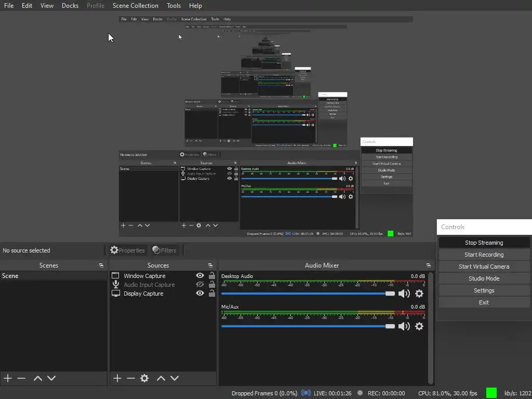Open the Scene Collection menu
The height and width of the screenshot is (399, 532).
[136, 5]
